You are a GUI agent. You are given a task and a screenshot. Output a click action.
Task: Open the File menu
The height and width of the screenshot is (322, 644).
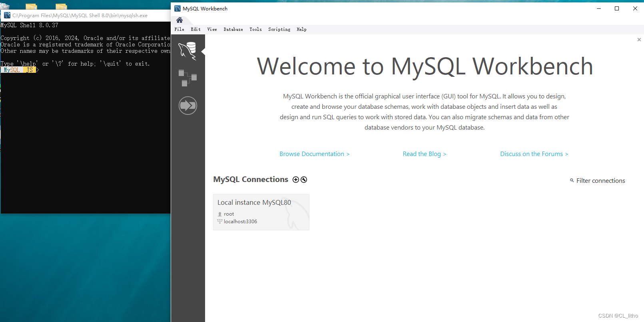tap(179, 29)
